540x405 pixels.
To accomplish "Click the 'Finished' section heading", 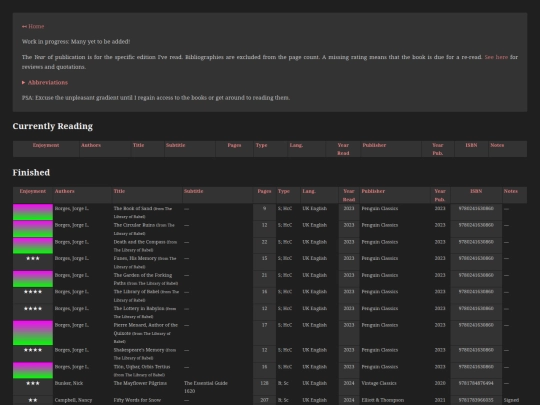I will coord(31,173).
